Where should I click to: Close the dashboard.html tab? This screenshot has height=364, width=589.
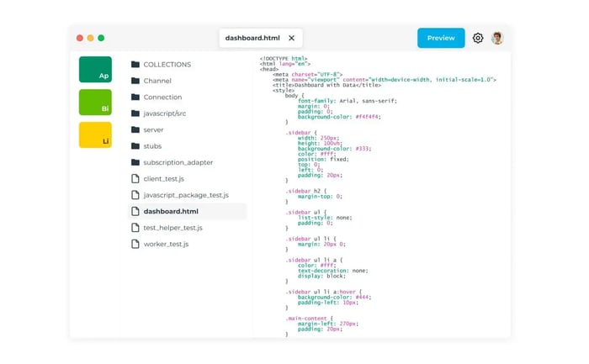(x=291, y=38)
